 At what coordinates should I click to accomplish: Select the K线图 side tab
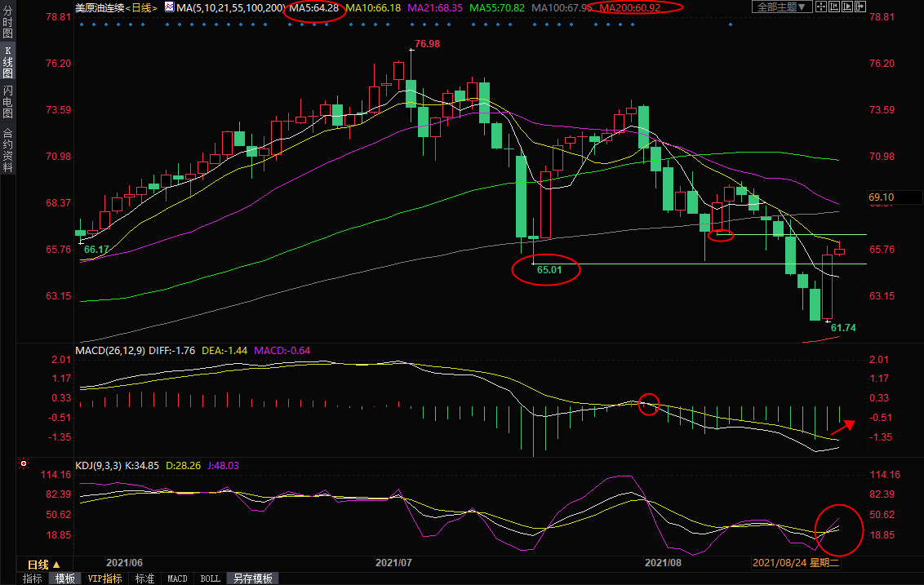click(8, 60)
